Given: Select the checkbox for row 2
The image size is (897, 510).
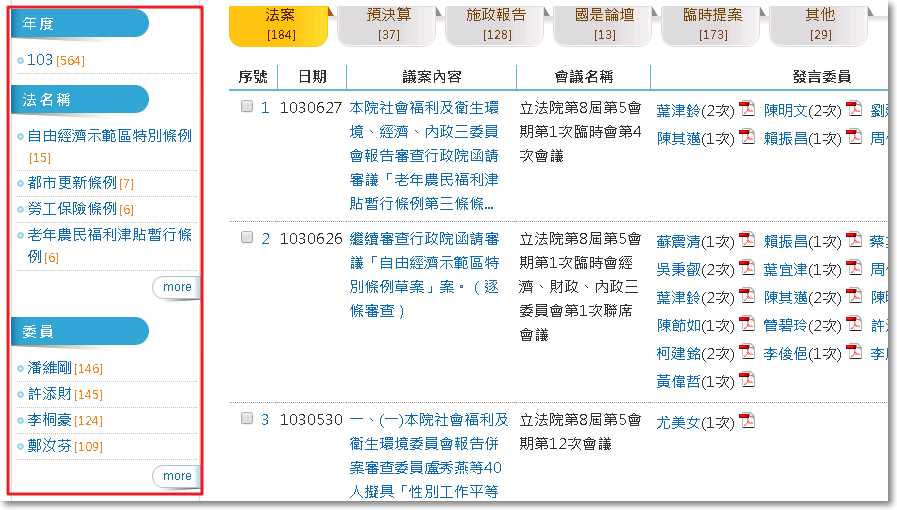Looking at the screenshot, I should (x=247, y=238).
